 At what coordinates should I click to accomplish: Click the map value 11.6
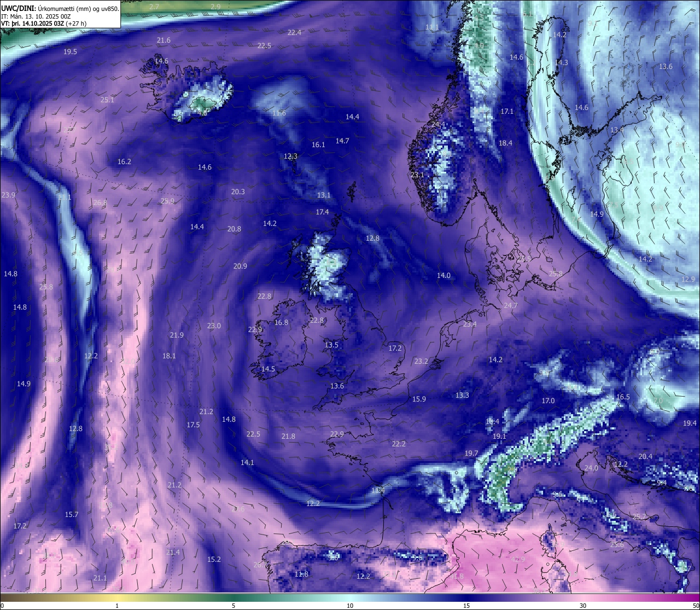tap(279, 113)
